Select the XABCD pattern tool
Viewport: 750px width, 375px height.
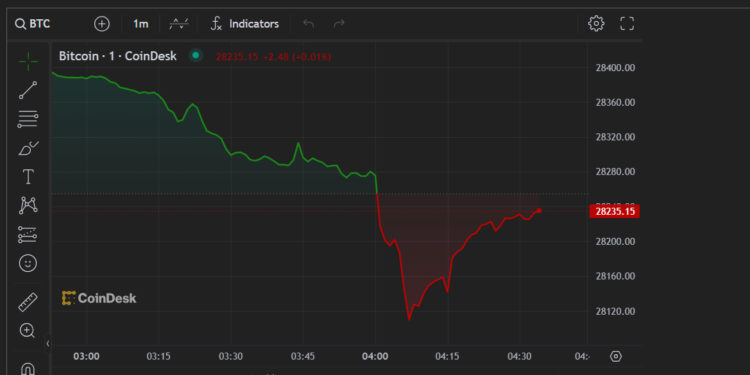click(28, 205)
